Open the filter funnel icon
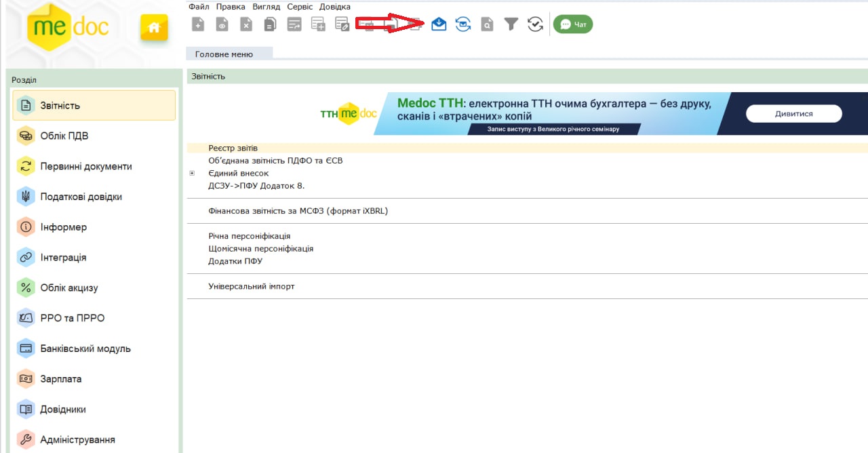868x453 pixels. pyautogui.click(x=511, y=24)
